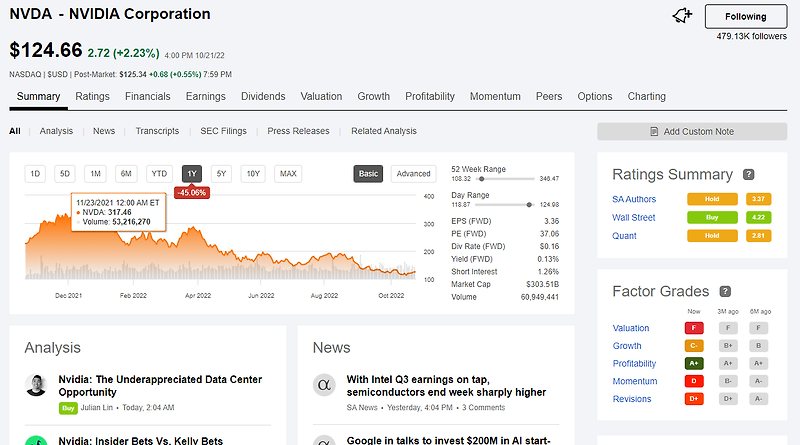Click the alpha news icon beside Intel article

pos(324,385)
